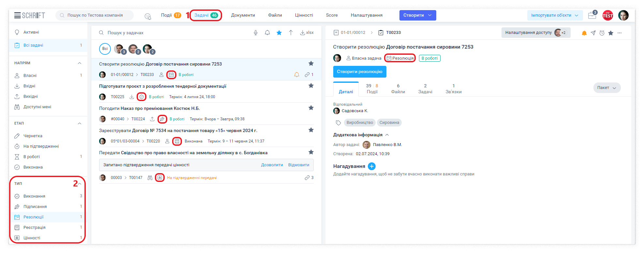Open the Пакет dropdown

tap(607, 88)
